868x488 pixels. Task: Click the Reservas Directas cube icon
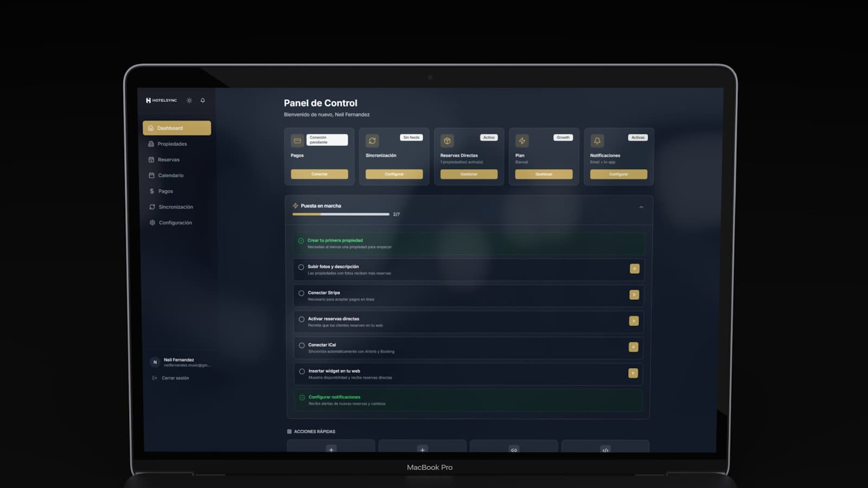[447, 141]
